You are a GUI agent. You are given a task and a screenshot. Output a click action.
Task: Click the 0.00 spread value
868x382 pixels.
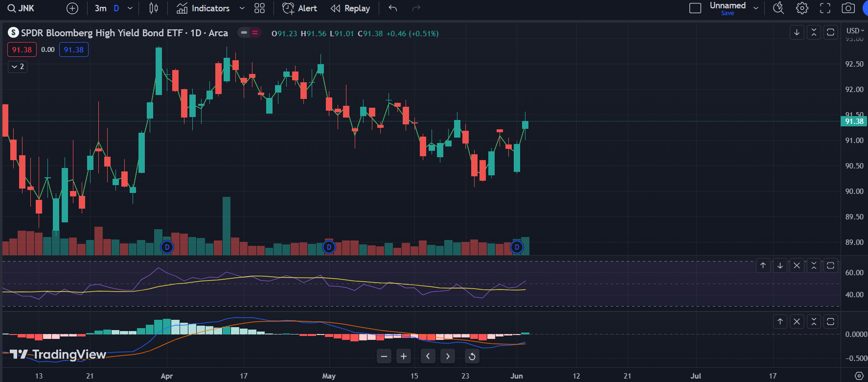[x=48, y=49]
